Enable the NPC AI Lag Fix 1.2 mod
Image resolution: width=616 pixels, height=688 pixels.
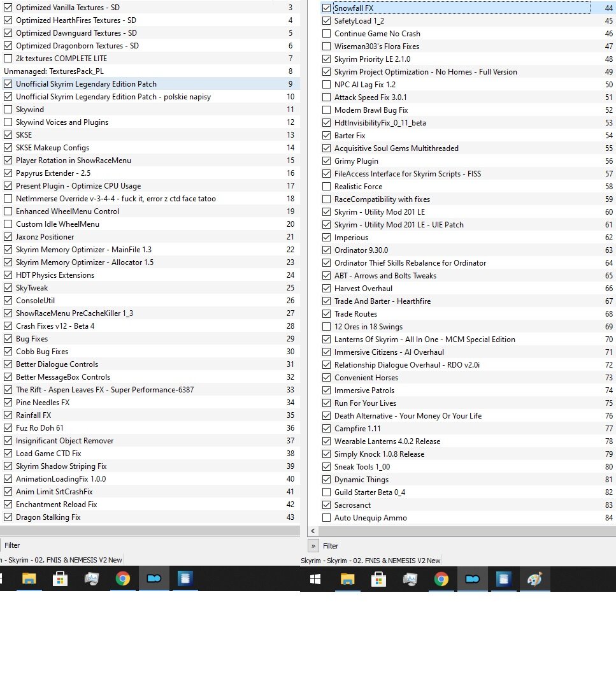[326, 84]
